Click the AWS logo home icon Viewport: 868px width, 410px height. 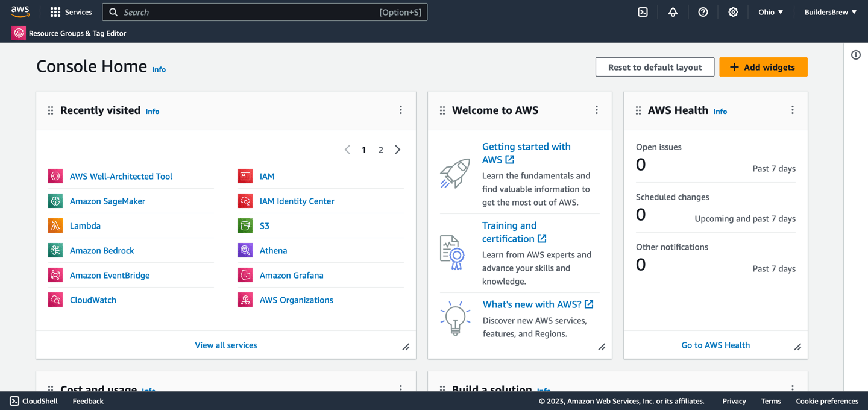pos(20,12)
